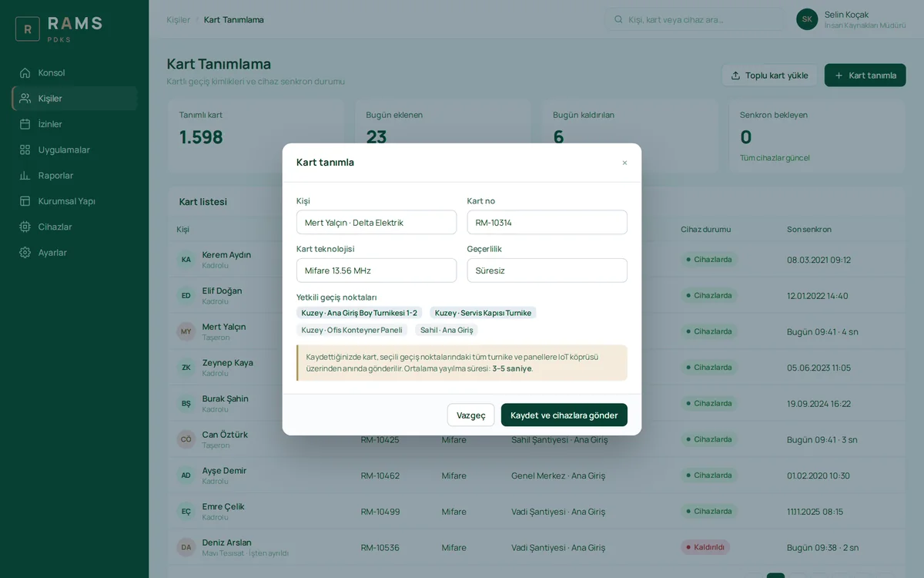Click the Son senkron column header
Screen dimensions: 924x578
[809, 230]
